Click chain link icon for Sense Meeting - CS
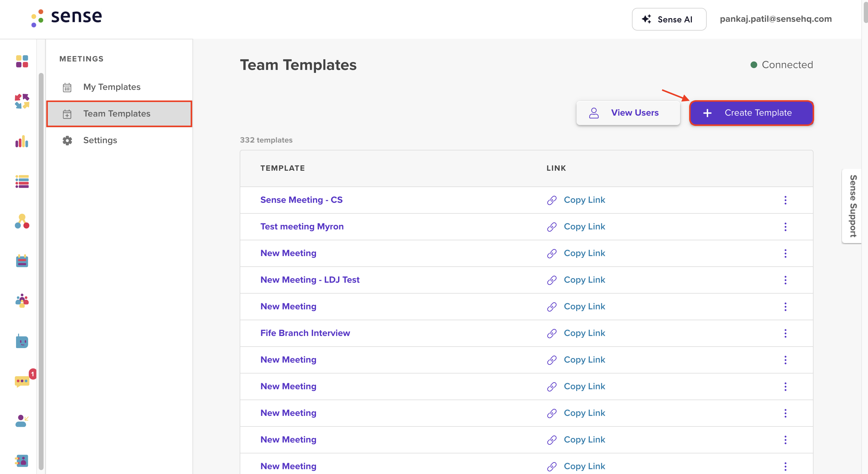The image size is (868, 474). (x=552, y=200)
